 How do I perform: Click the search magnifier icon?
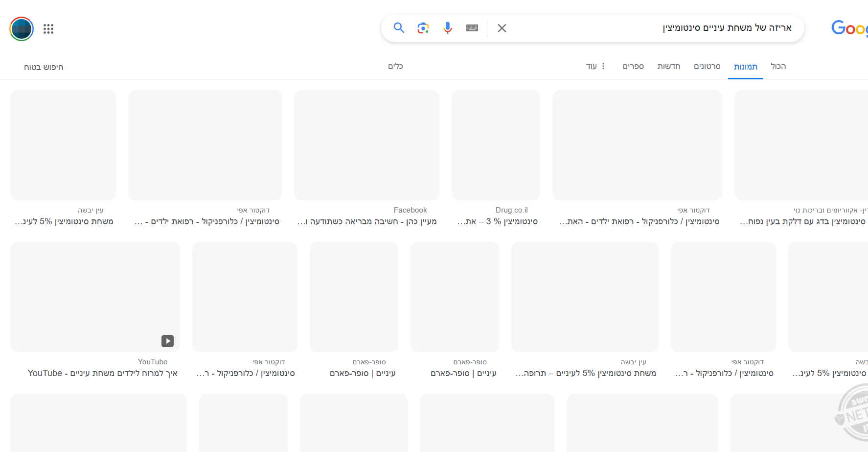(399, 28)
